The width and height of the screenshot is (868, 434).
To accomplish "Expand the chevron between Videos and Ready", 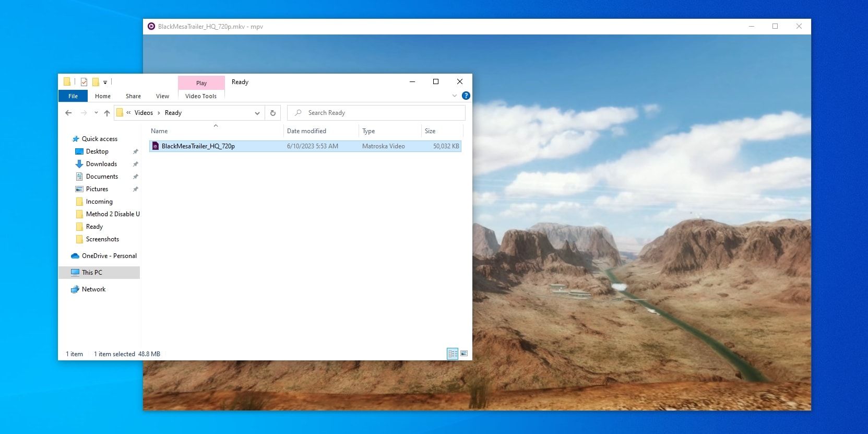I will point(159,113).
